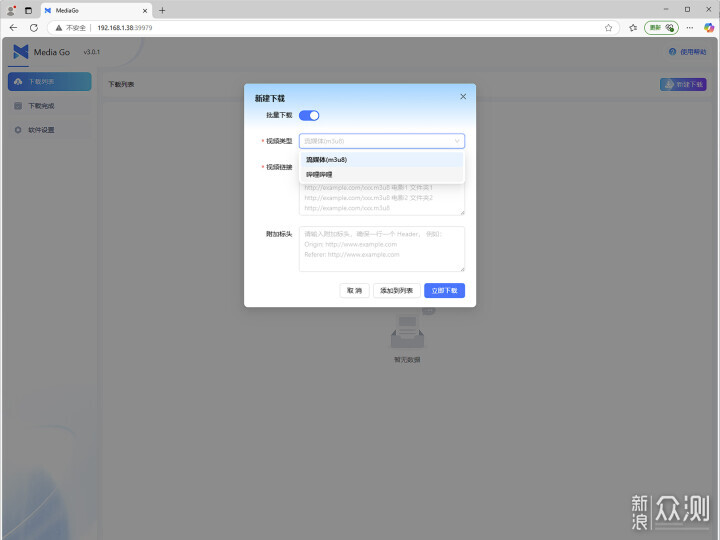Click in the 视频链接 textarea
This screenshot has height=540, width=720.
[x=382, y=197]
